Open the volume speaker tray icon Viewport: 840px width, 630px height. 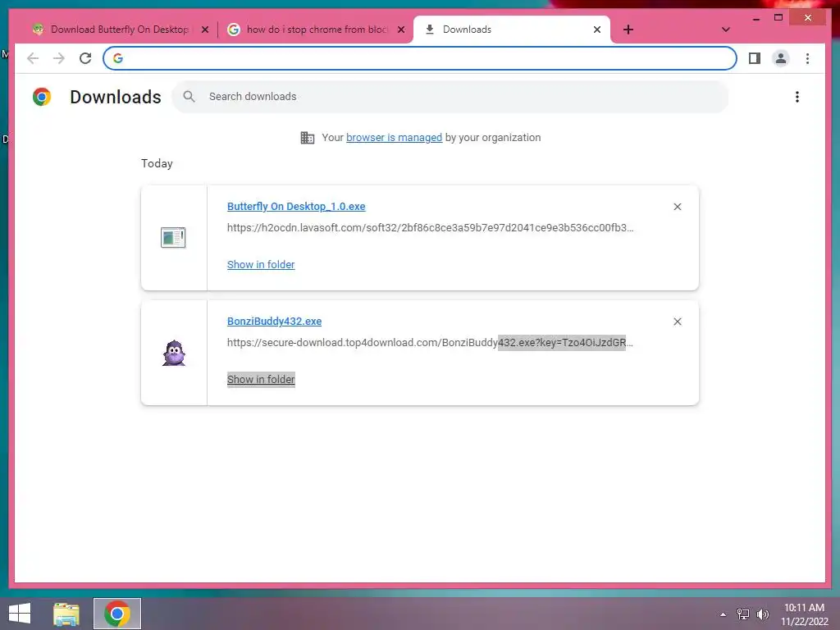click(x=762, y=614)
